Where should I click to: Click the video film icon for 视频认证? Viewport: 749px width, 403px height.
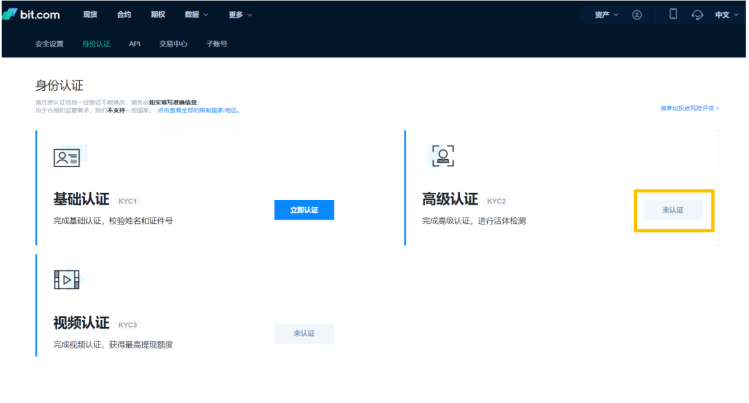click(67, 280)
